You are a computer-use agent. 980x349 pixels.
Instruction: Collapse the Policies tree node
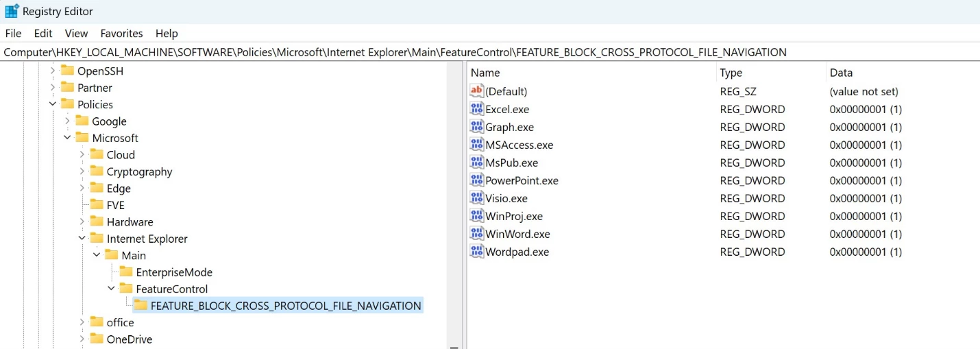tap(53, 104)
